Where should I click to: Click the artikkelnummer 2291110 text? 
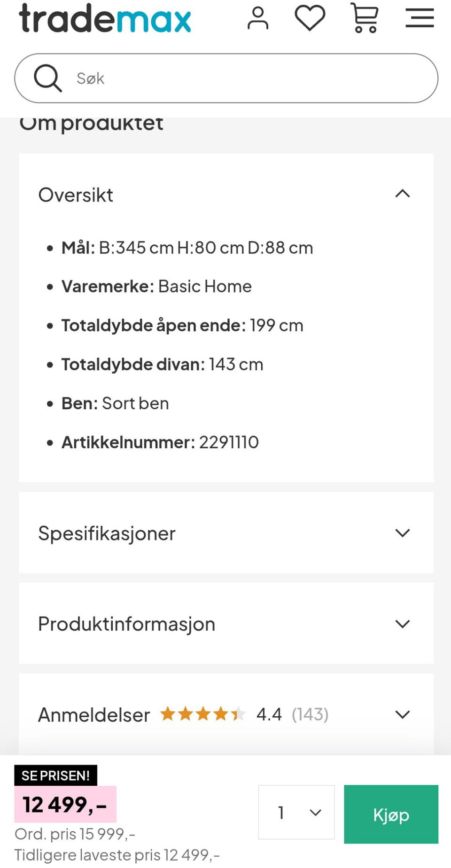pos(229,442)
